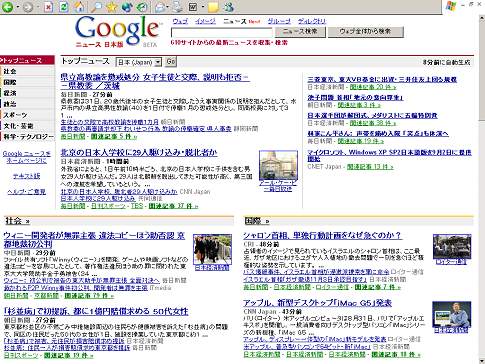Switch to the ウェブ search tab
Viewport: 485px width, 364px height.
tap(180, 21)
